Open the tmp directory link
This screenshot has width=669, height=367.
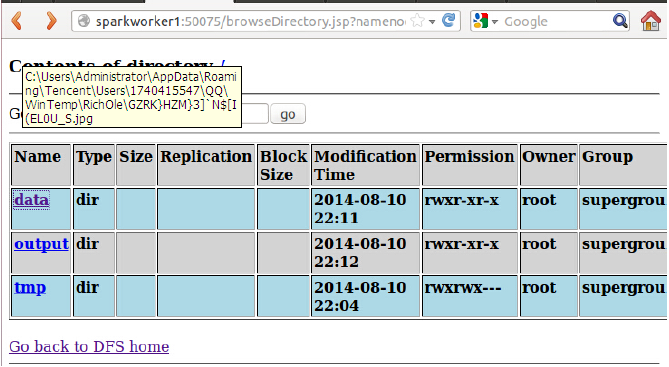30,288
